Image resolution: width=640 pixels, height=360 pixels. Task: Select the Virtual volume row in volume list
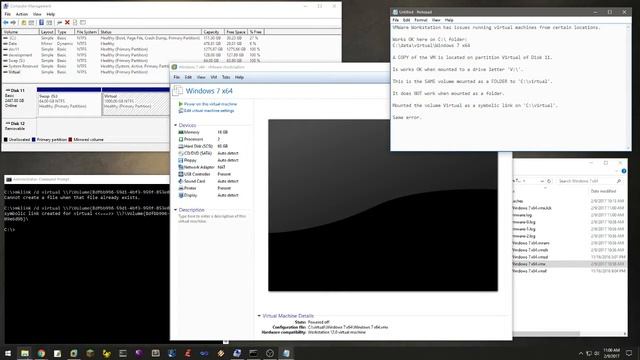(x=86, y=72)
